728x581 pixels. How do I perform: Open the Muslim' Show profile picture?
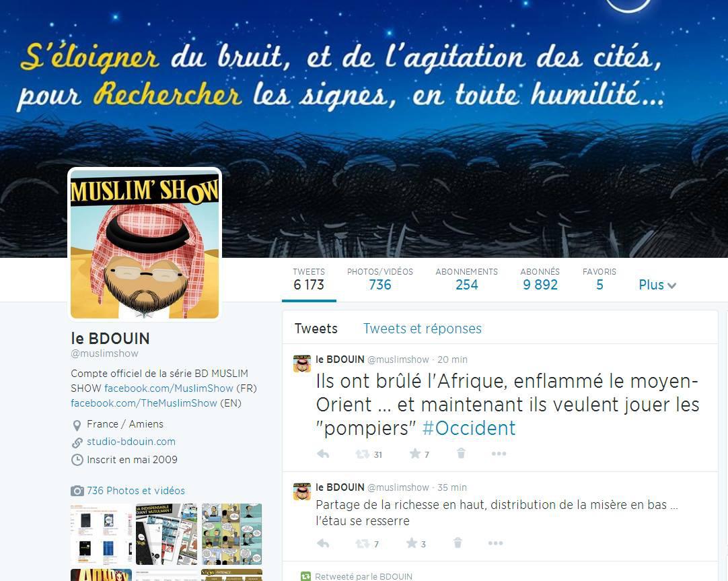(x=145, y=244)
